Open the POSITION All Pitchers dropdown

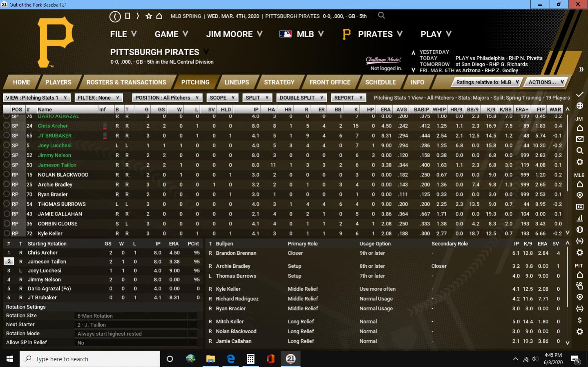pos(167,98)
